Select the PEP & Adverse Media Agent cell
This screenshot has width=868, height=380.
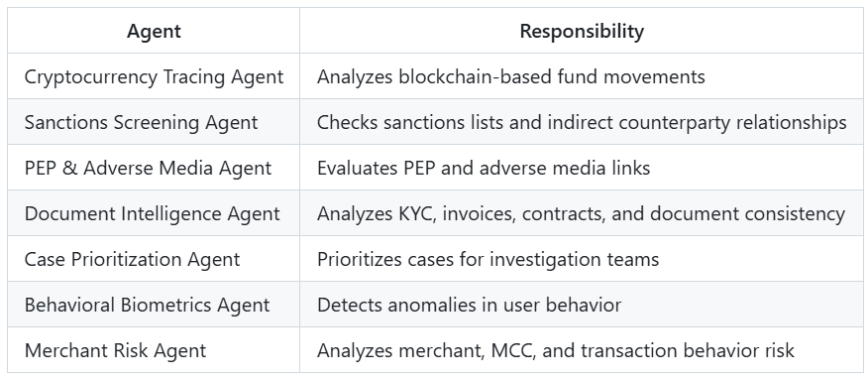154,168
